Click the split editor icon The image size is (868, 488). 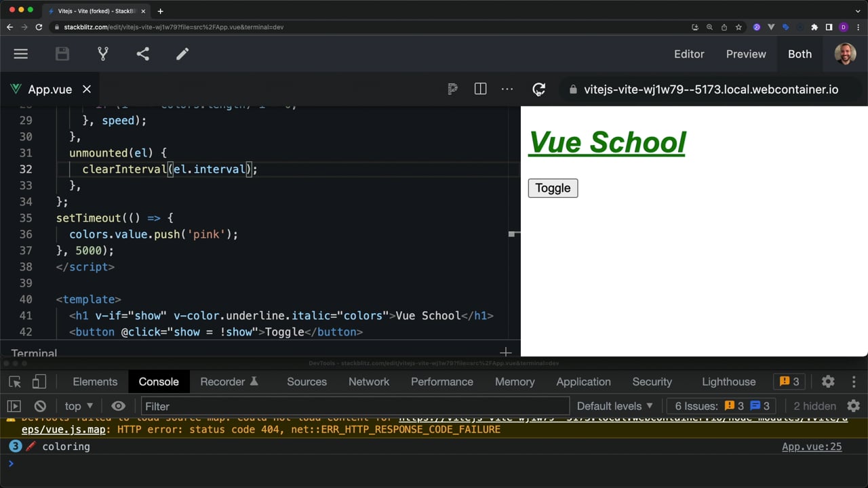(x=480, y=89)
